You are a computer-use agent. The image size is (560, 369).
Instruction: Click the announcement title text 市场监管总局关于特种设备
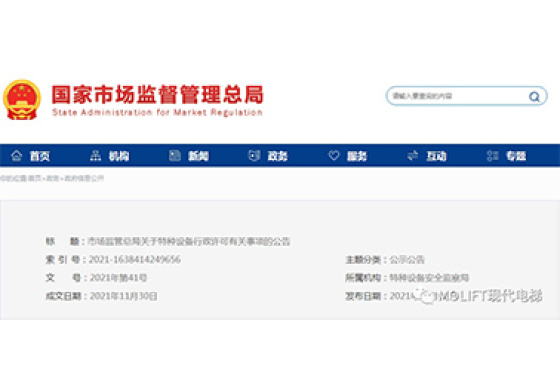(x=189, y=241)
